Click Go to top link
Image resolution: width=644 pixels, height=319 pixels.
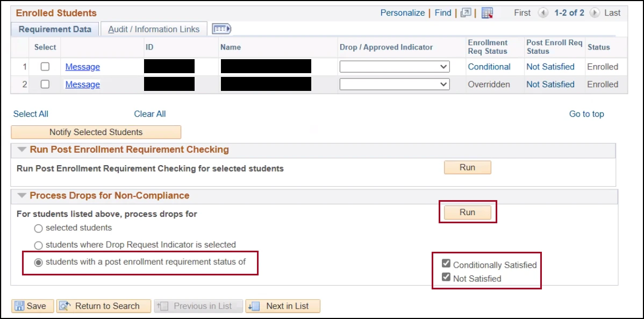click(x=586, y=114)
